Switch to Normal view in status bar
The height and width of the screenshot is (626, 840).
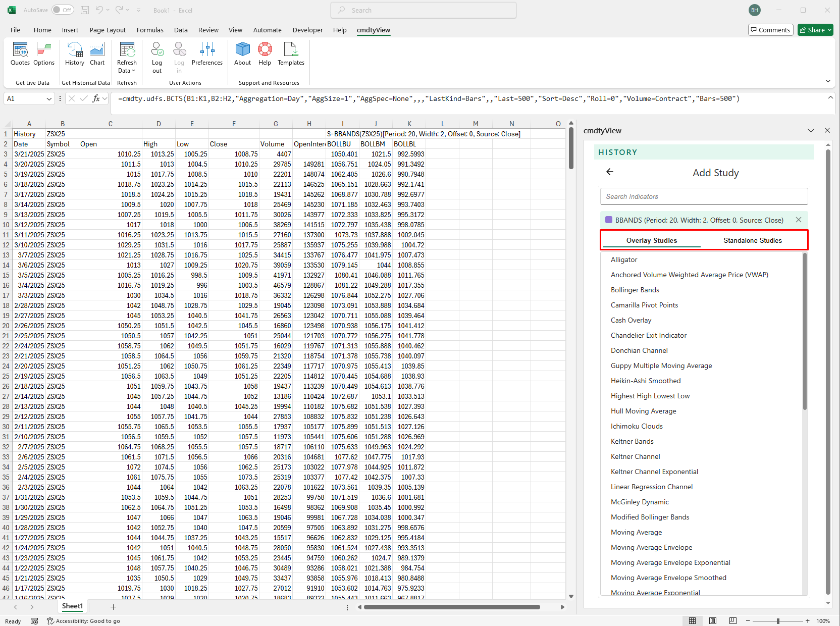pyautogui.click(x=693, y=621)
